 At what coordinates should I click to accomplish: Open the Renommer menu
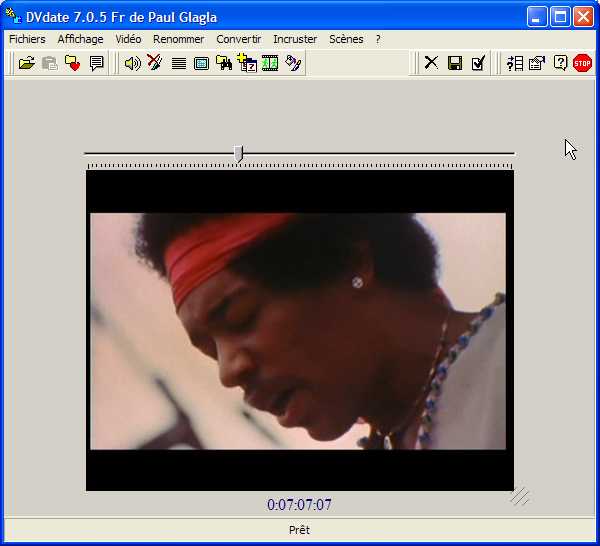pos(178,39)
